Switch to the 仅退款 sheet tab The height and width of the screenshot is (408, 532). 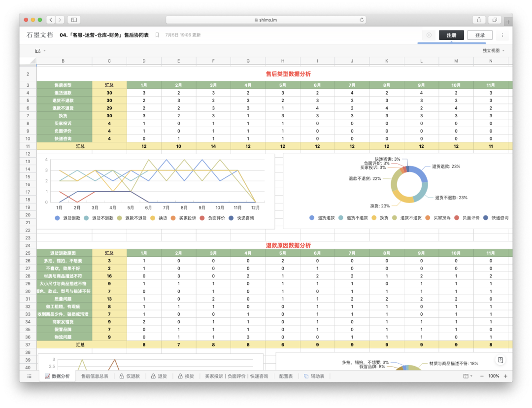(x=130, y=376)
